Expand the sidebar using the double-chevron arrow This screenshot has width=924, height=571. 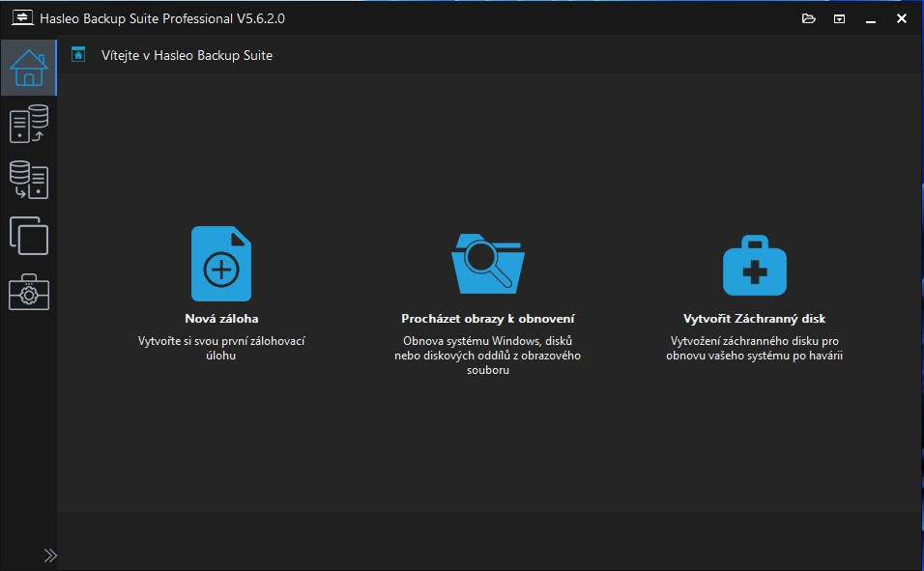(x=50, y=555)
